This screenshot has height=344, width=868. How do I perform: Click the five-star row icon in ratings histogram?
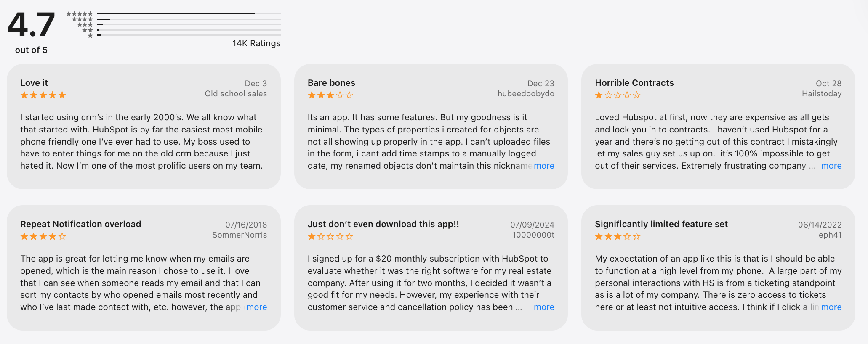point(80,14)
